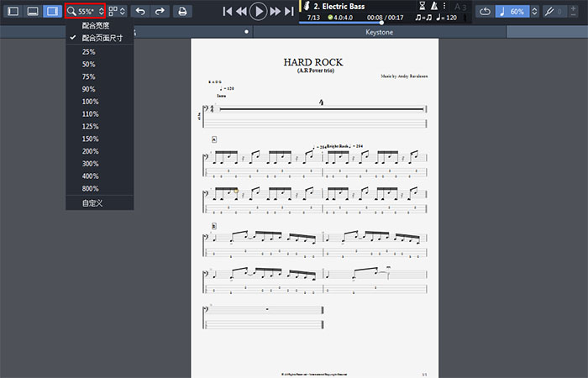588x378 pixels.
Task: Enable the loop playback icon
Action: coord(485,12)
